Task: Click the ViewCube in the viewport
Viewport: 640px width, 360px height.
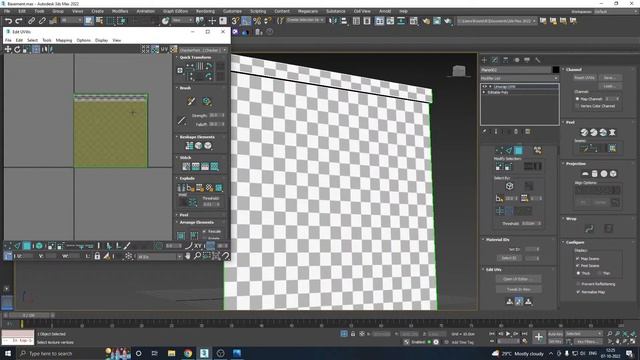Action: coord(459,71)
